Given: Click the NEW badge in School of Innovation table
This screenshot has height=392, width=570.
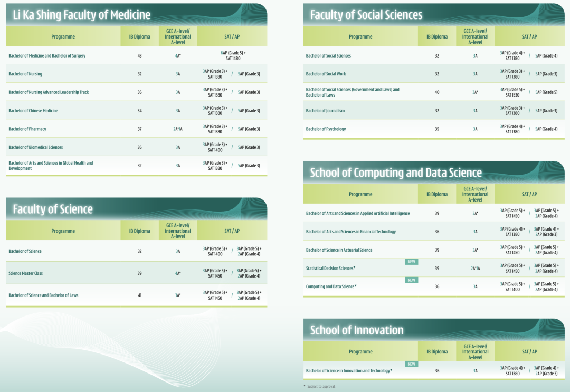Looking at the screenshot, I should coord(412,364).
